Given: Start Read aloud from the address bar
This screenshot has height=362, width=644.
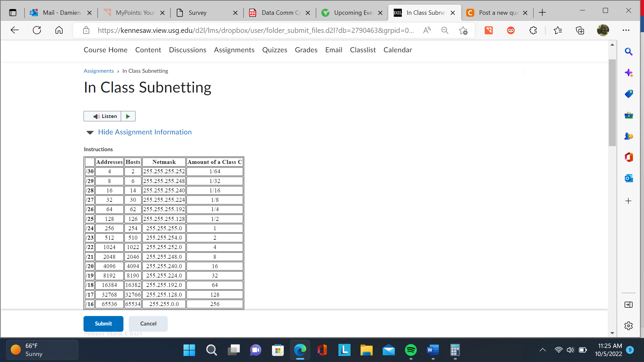Looking at the screenshot, I should coord(427,30).
